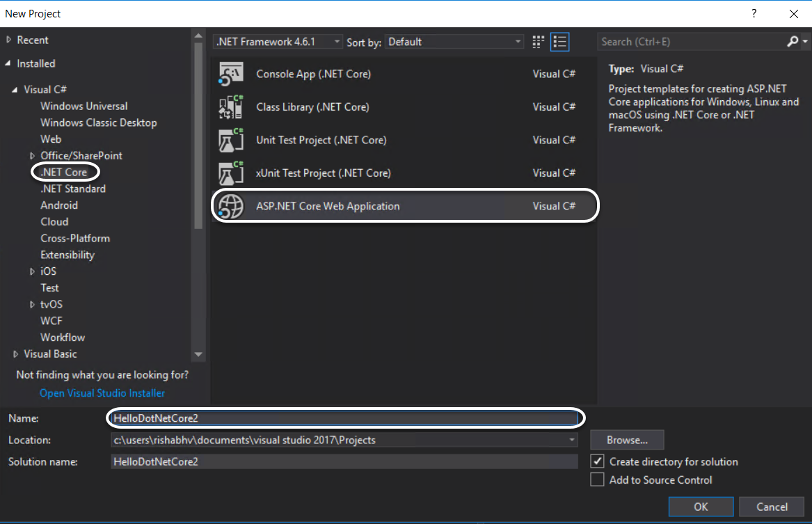Select the Class Library (.NET Core) name
Viewport: 812px width, 524px height.
coord(313,107)
